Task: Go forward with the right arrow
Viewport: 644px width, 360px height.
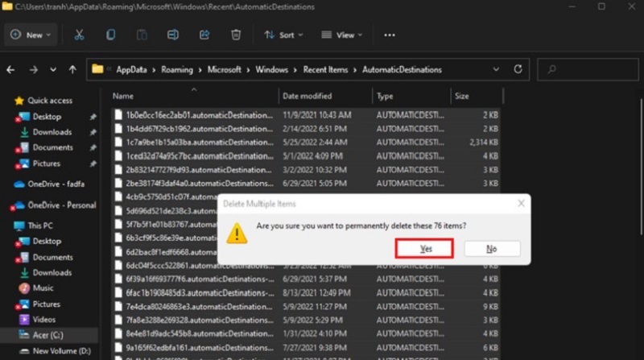Action: (x=34, y=70)
